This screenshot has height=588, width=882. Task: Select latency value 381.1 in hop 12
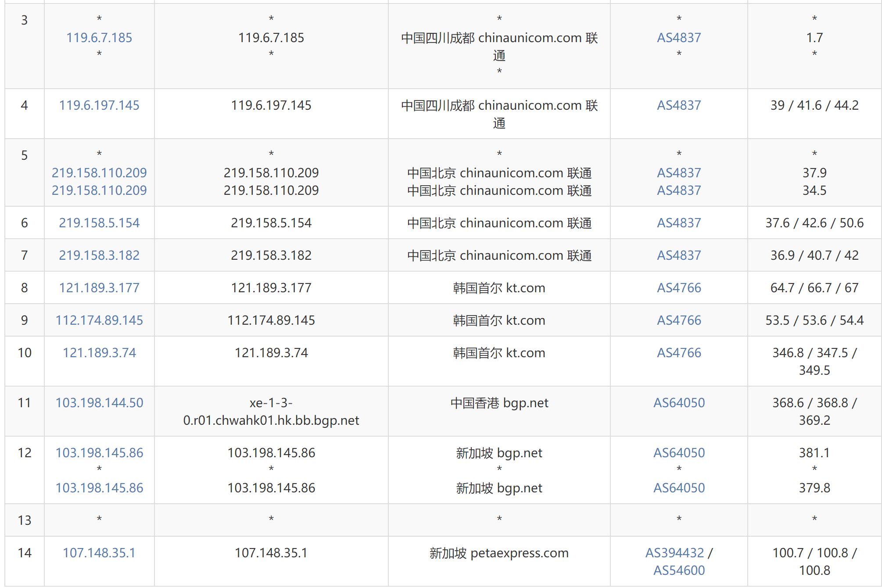point(814,453)
